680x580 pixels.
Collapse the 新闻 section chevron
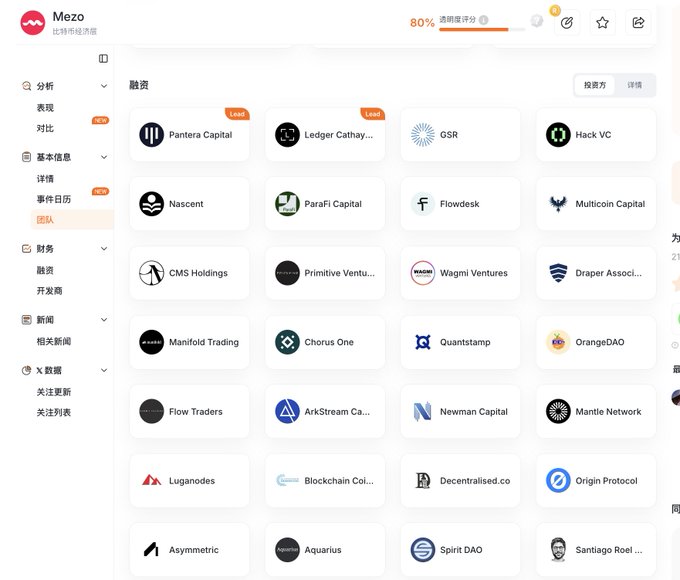click(x=104, y=320)
